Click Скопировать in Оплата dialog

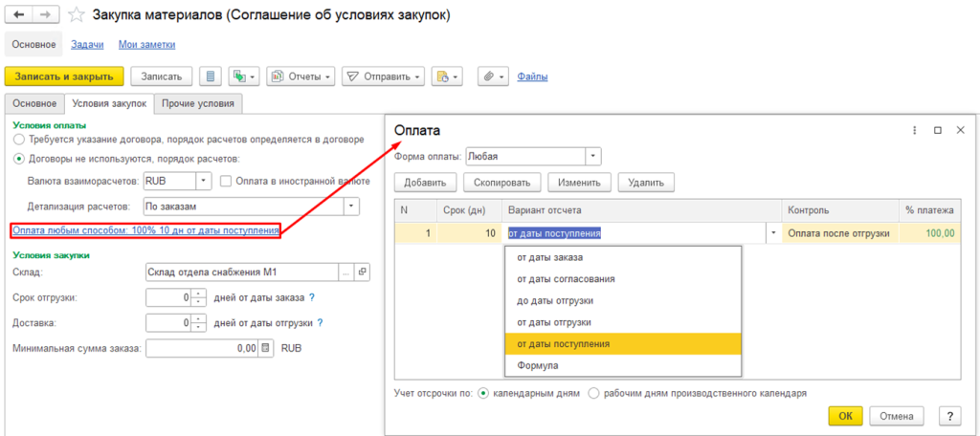coord(501,183)
